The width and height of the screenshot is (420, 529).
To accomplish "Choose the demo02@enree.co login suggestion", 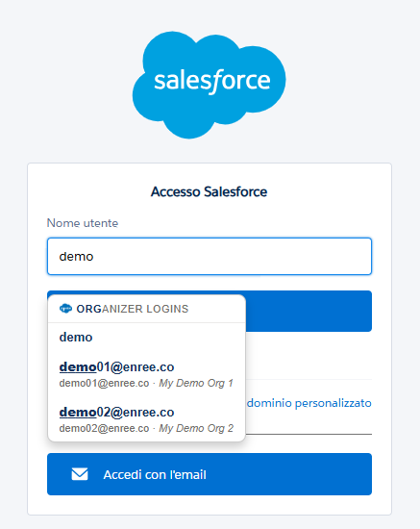I will [x=147, y=419].
